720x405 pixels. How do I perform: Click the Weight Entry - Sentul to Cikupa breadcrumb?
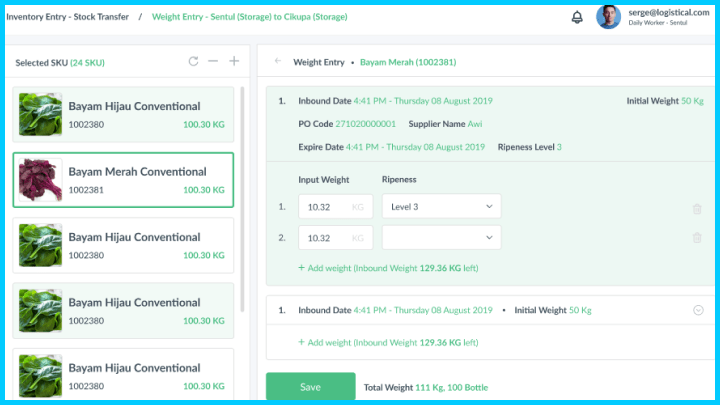(249, 17)
